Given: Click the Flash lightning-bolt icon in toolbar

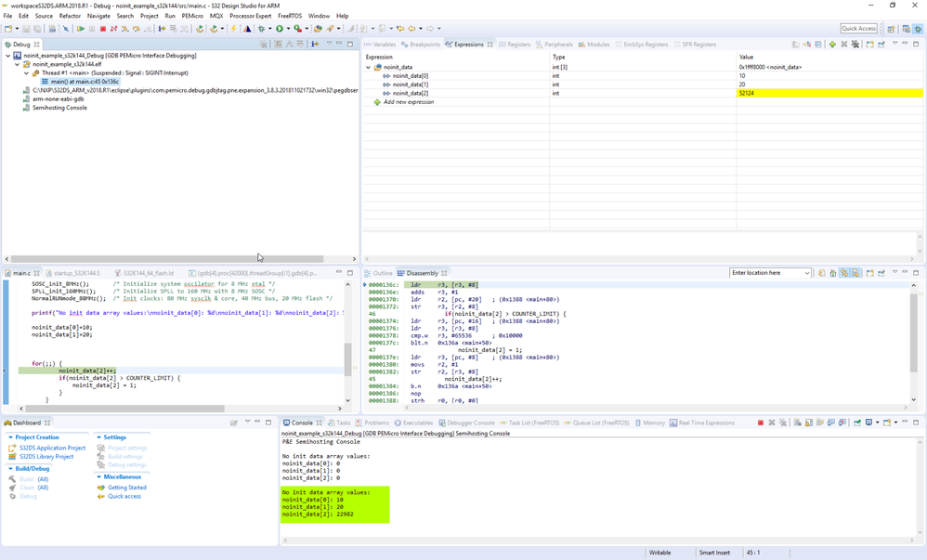Looking at the screenshot, I should click(233, 29).
